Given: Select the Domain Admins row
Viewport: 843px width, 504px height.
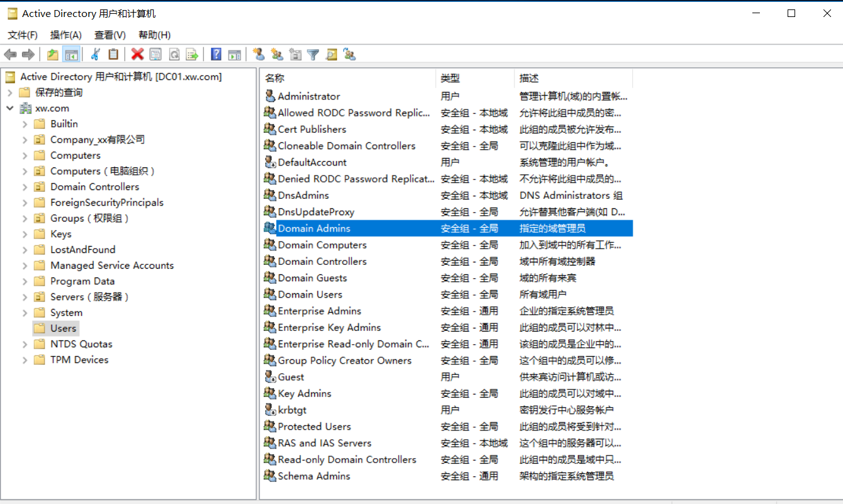Looking at the screenshot, I should coord(448,228).
